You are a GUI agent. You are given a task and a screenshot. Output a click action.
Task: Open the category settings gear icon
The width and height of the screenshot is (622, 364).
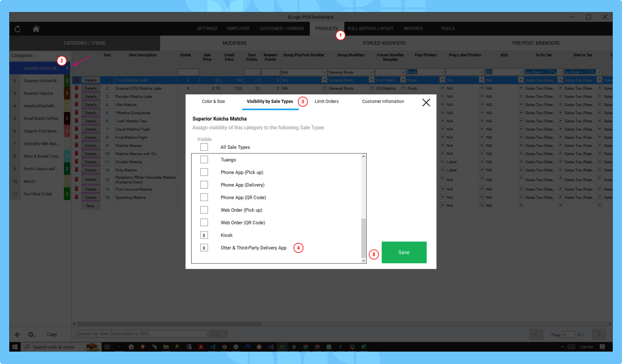[x=31, y=335]
